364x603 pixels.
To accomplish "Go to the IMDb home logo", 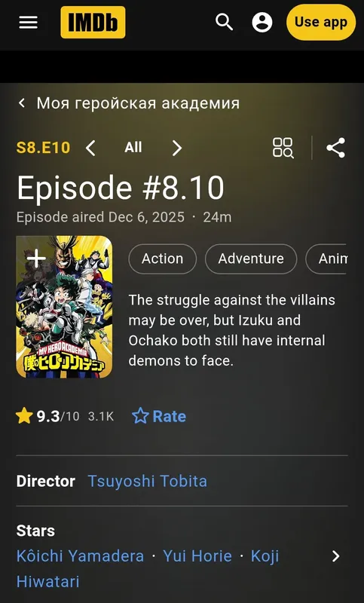I will [x=93, y=23].
